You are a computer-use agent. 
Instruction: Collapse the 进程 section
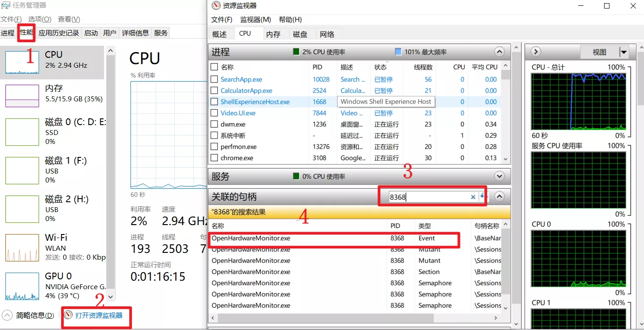(x=500, y=52)
